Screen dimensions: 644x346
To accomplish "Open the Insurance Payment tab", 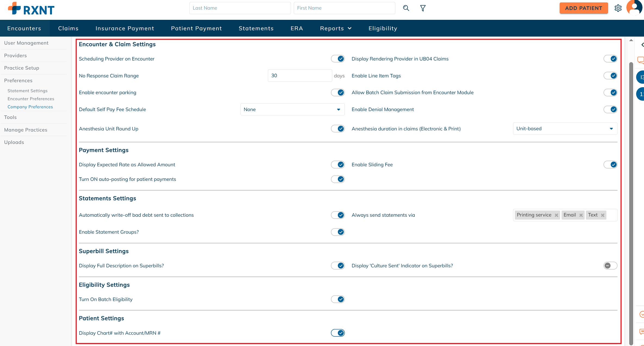I will point(125,28).
